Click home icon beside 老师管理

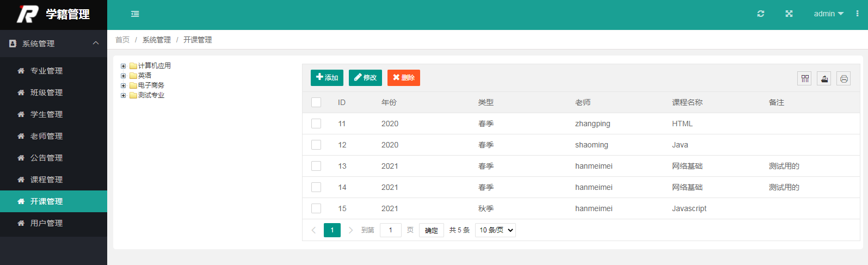click(21, 136)
